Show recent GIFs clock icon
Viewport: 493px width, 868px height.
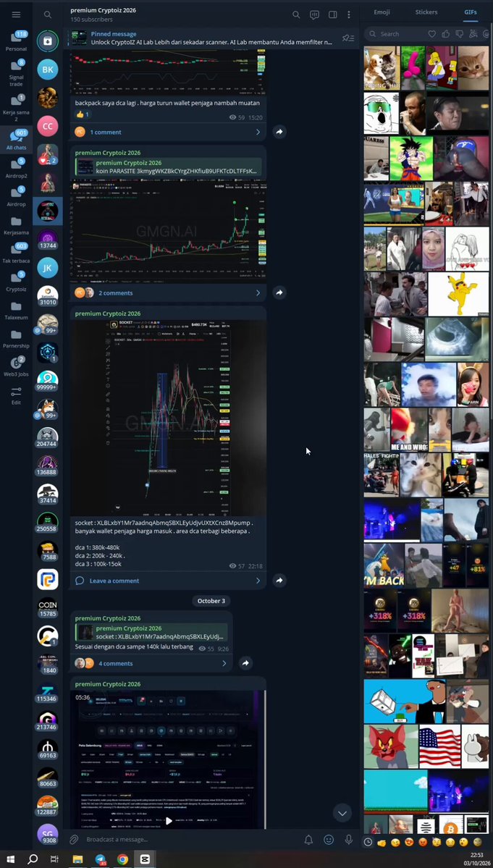(368, 842)
